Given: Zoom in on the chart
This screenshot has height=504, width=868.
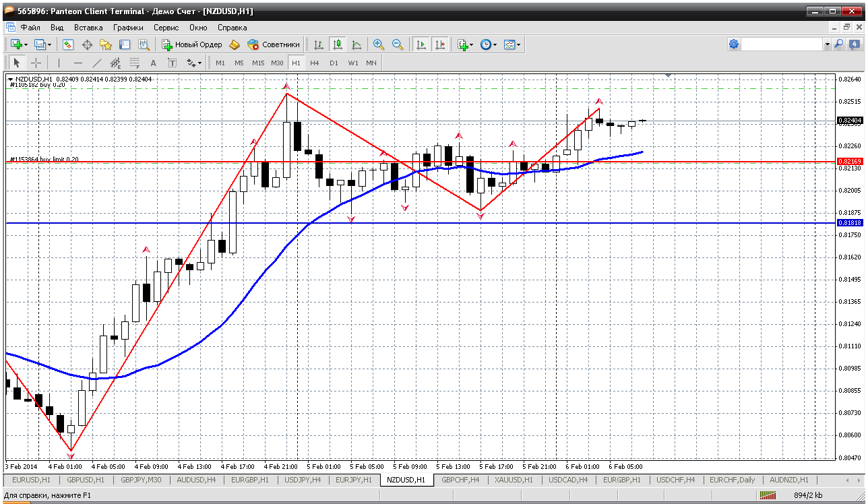Looking at the screenshot, I should pos(379,44).
